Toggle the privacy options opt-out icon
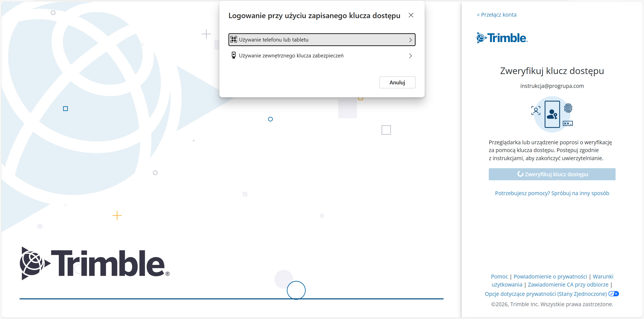644x319 pixels. click(x=614, y=294)
